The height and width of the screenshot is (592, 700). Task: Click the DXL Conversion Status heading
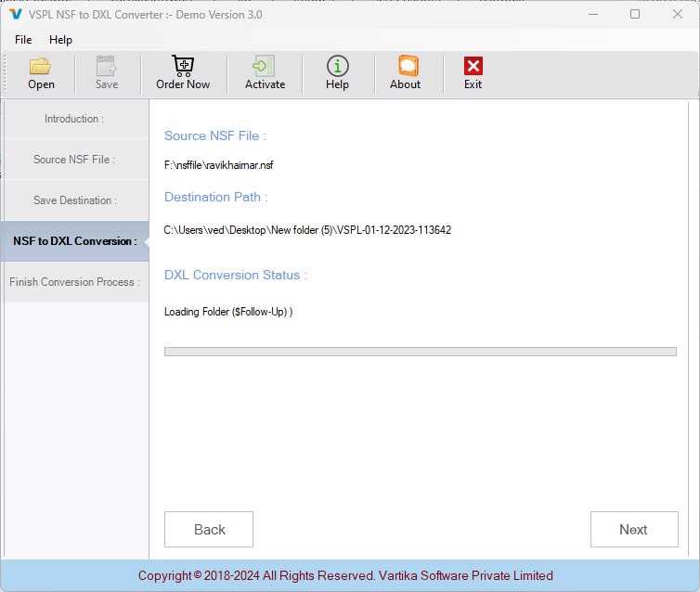[x=236, y=275]
